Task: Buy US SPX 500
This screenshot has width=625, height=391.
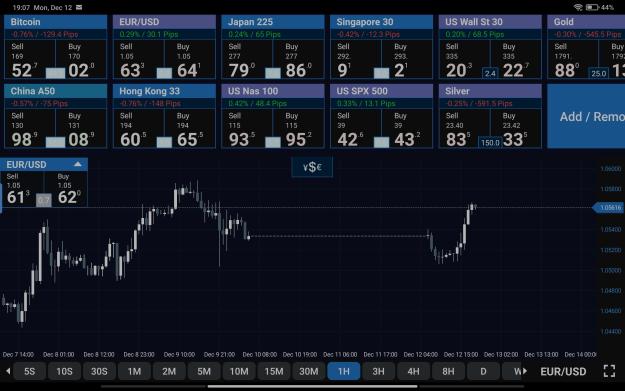Action: tap(407, 129)
